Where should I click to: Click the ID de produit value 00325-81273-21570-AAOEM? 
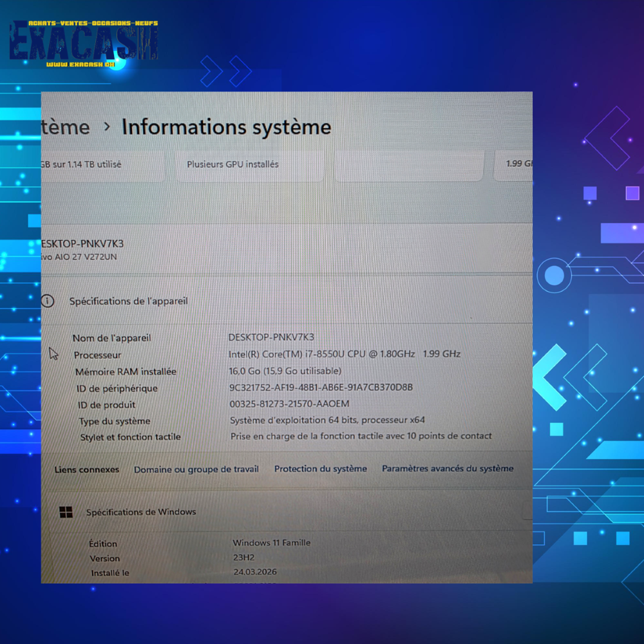pyautogui.click(x=289, y=404)
